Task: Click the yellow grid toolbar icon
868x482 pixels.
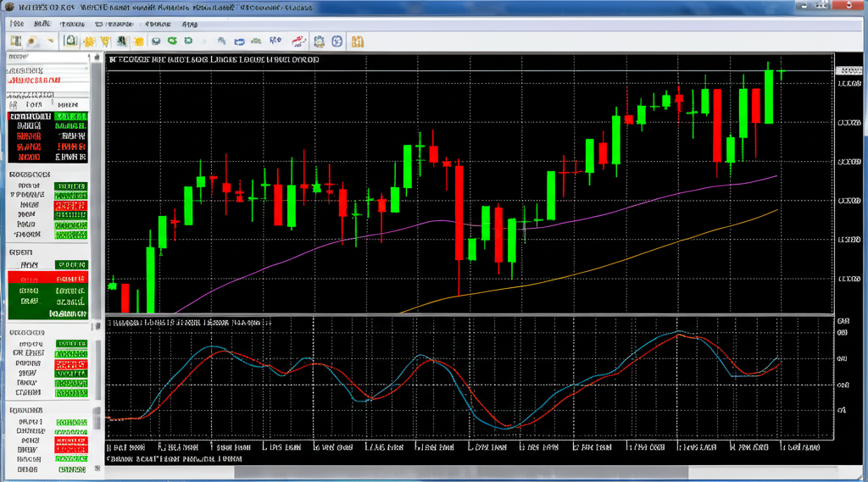Action: coord(138,42)
